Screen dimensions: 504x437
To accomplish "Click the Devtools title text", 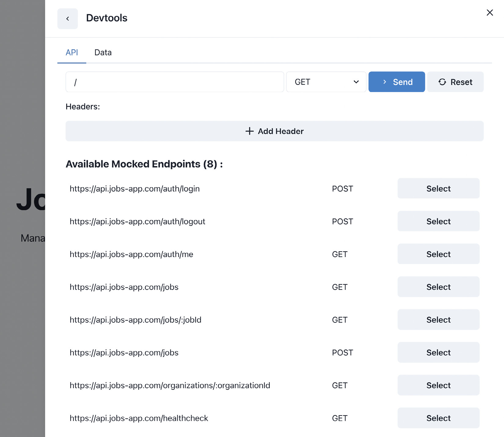I will [107, 18].
